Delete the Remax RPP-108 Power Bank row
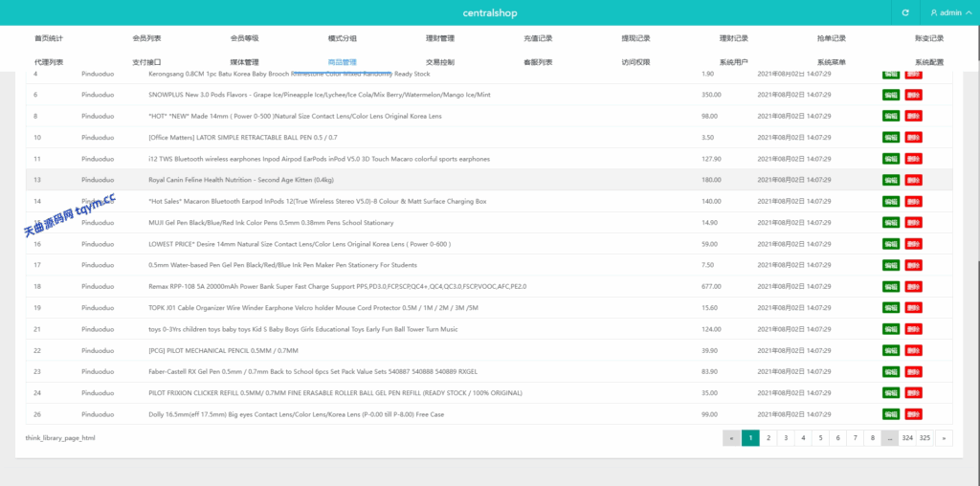The image size is (980, 486). 914,286
